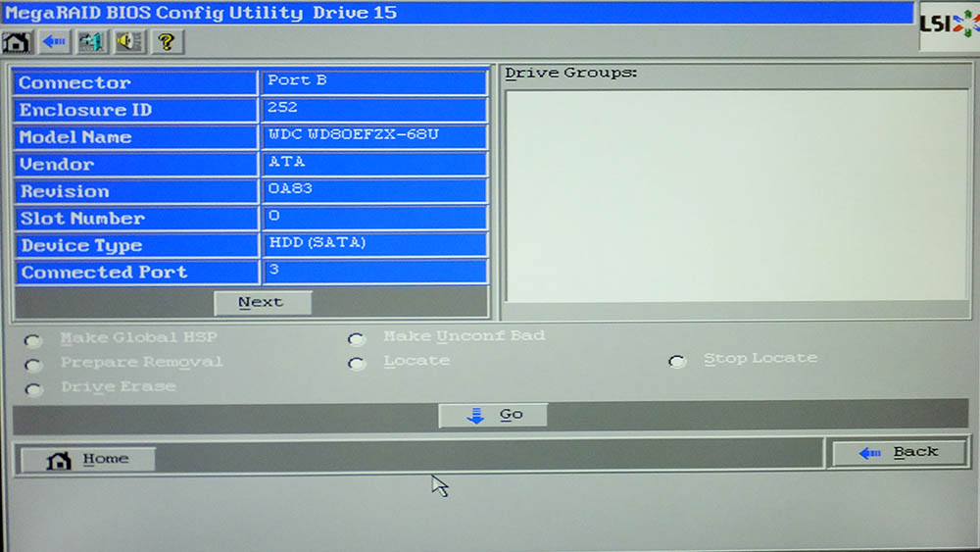This screenshot has width=980, height=552.
Task: Click the exit door toolbar icon
Action: (x=91, y=42)
